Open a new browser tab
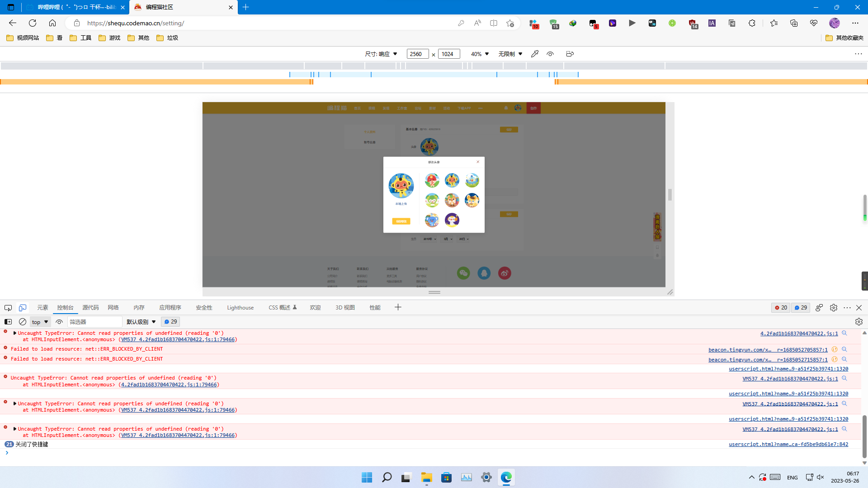The height and width of the screenshot is (488, 868). point(246,7)
